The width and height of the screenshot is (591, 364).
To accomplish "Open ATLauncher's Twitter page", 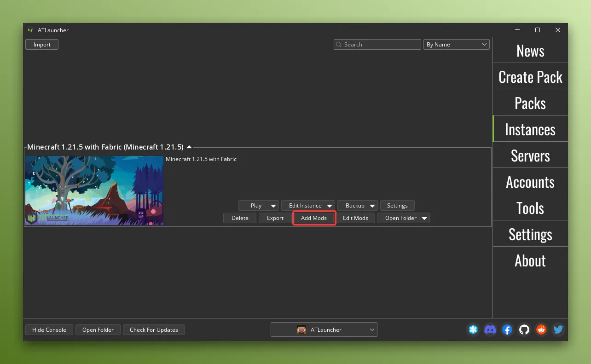I will coord(558,329).
